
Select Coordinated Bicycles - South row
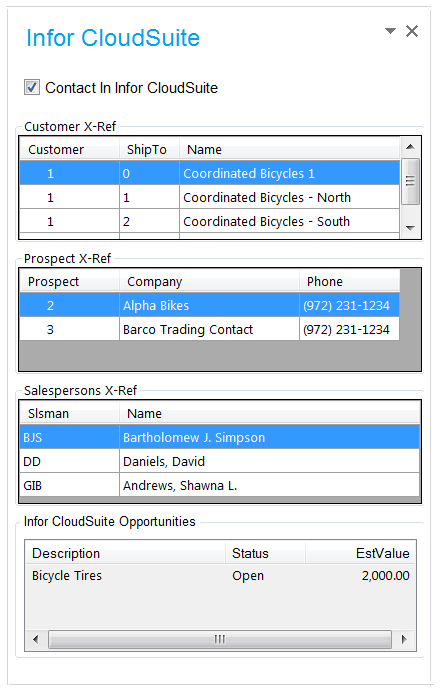pos(209,221)
